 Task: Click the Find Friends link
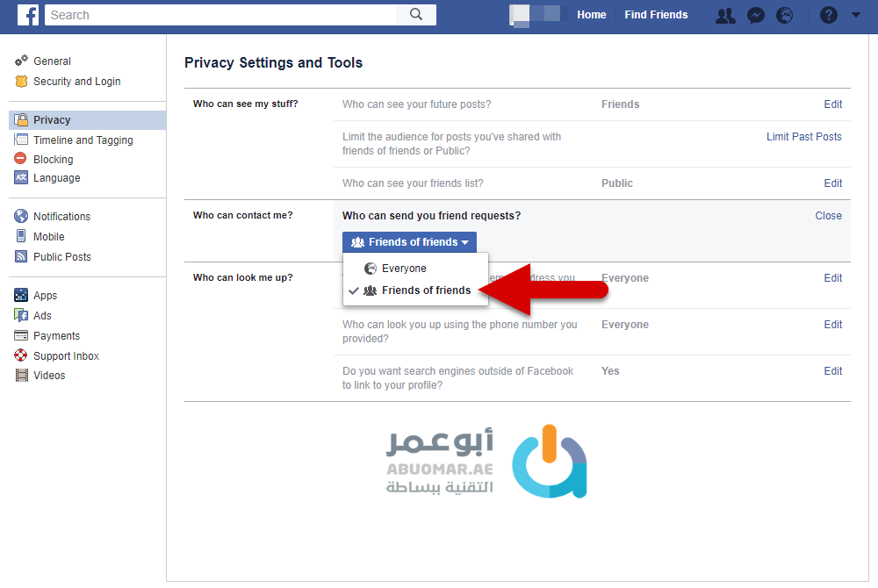(656, 15)
